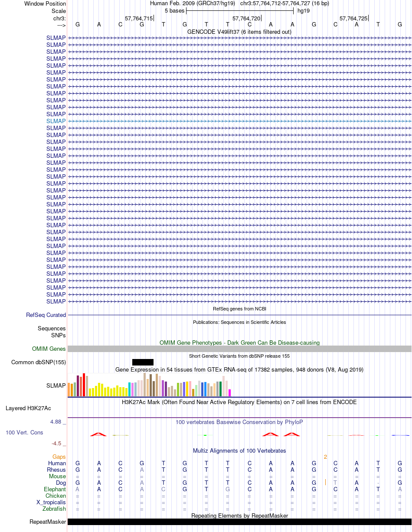Viewport: 412px width, 532px height.
Task: Select the X_tropicalis alignment row label
Action: (51, 502)
